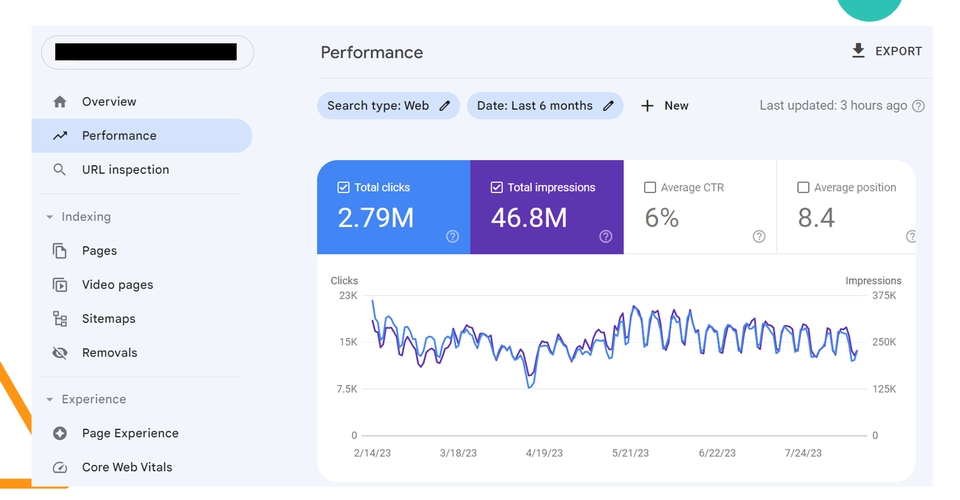The height and width of the screenshot is (500, 960).
Task: Open the Performance menu item
Action: pyautogui.click(x=142, y=136)
